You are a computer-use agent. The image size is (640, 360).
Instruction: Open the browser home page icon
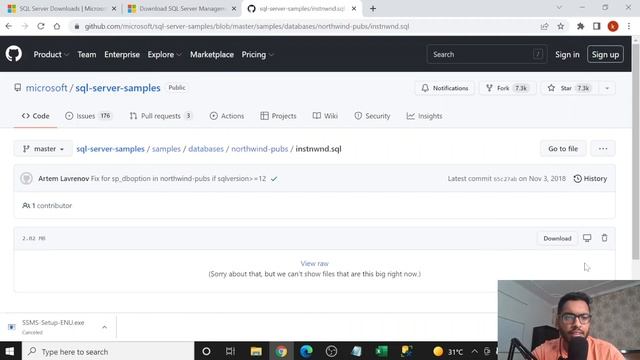57,26
